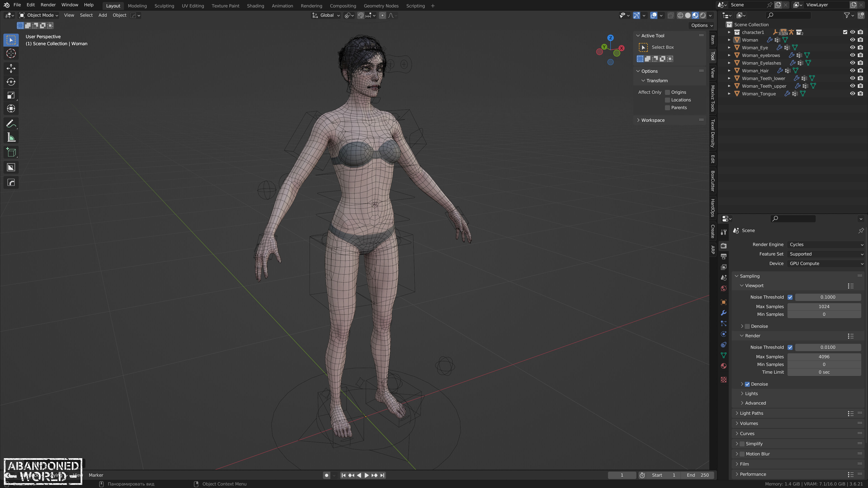
Task: Activate the Annotate tool
Action: click(11, 124)
